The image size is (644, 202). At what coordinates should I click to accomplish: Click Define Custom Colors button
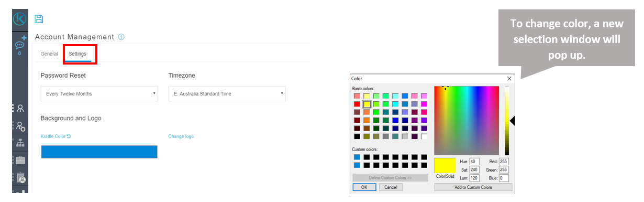pos(390,178)
